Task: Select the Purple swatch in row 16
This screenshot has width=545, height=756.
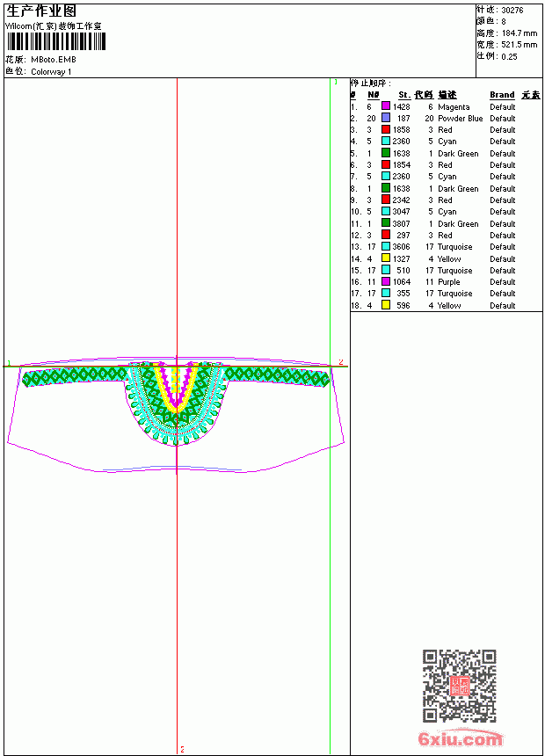Action: (x=386, y=281)
